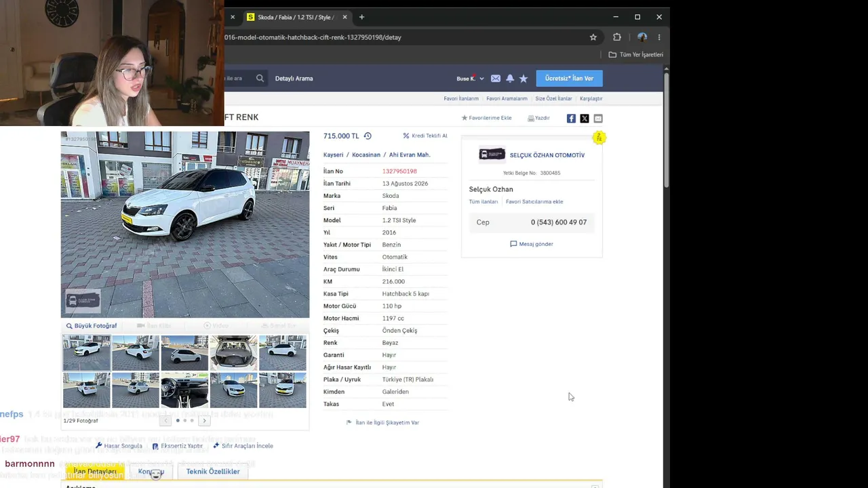Open the Chrome three-dot menu

pos(659,37)
